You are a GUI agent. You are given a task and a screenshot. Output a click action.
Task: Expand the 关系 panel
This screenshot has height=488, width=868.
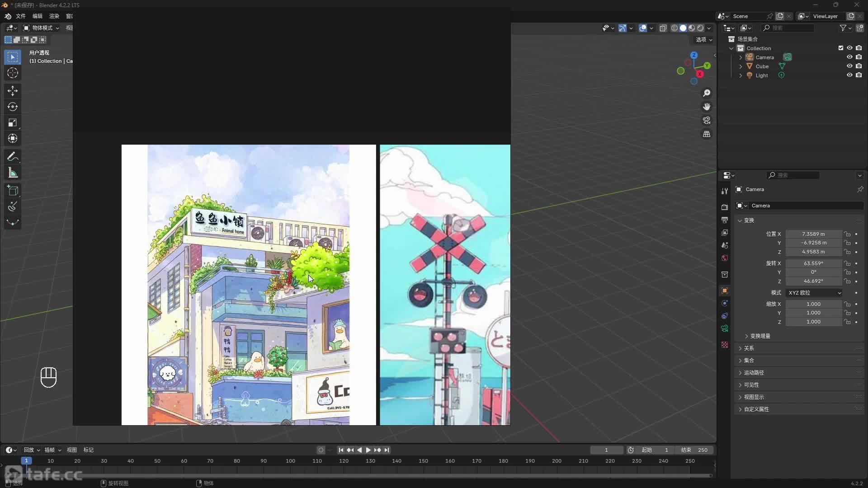point(749,348)
